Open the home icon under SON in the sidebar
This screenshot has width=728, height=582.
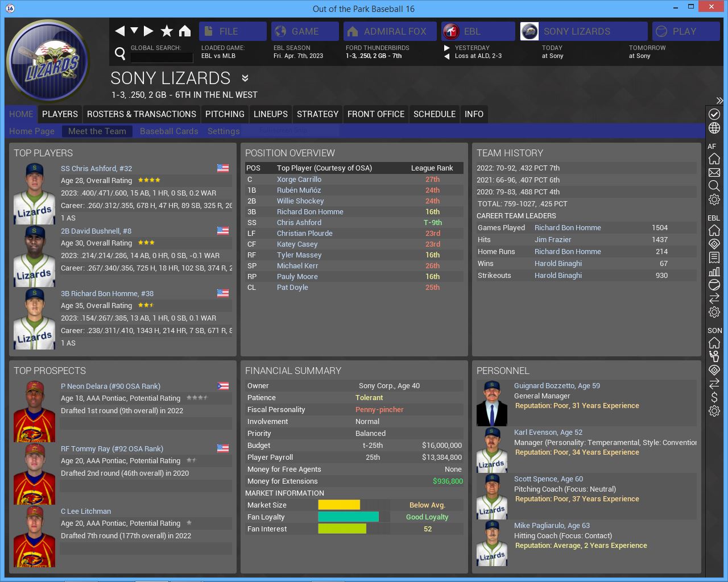pyautogui.click(x=714, y=343)
